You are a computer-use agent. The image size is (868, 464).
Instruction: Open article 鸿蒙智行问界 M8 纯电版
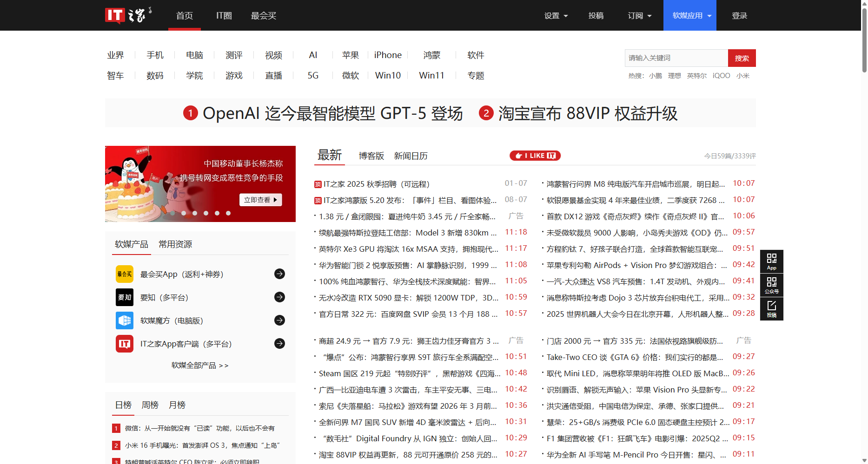click(x=636, y=184)
